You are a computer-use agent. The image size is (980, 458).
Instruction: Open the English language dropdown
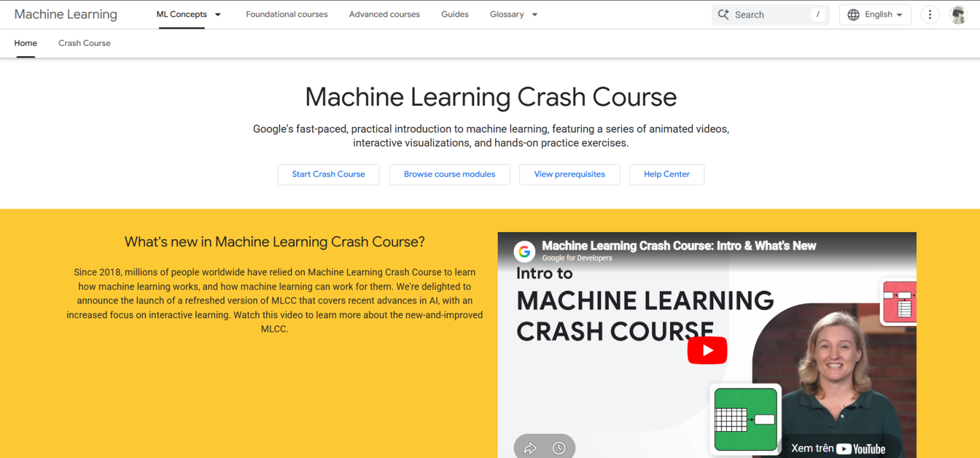[x=875, y=15]
